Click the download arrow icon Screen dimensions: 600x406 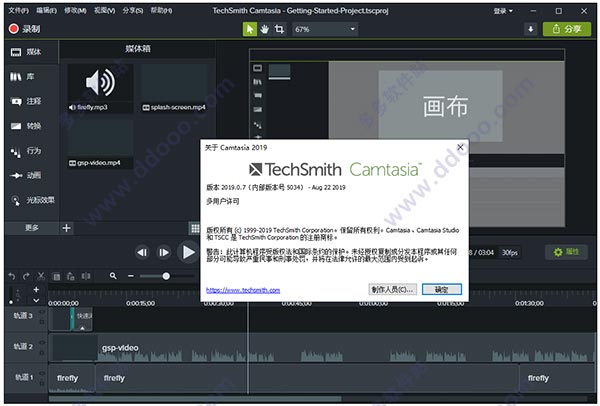pyautogui.click(x=531, y=29)
